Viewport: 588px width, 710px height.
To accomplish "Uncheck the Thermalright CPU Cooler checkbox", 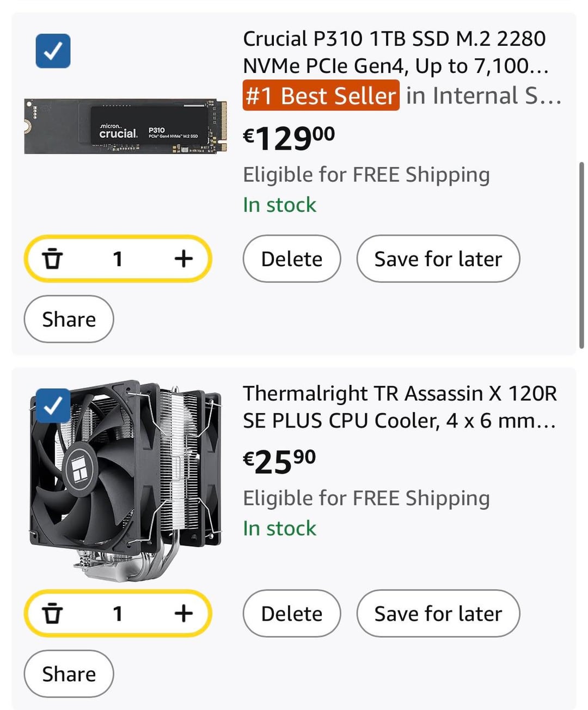I will point(53,406).
